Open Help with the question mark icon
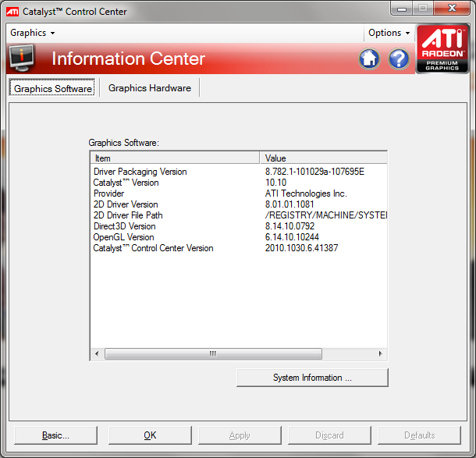The width and height of the screenshot is (476, 458). [x=399, y=59]
